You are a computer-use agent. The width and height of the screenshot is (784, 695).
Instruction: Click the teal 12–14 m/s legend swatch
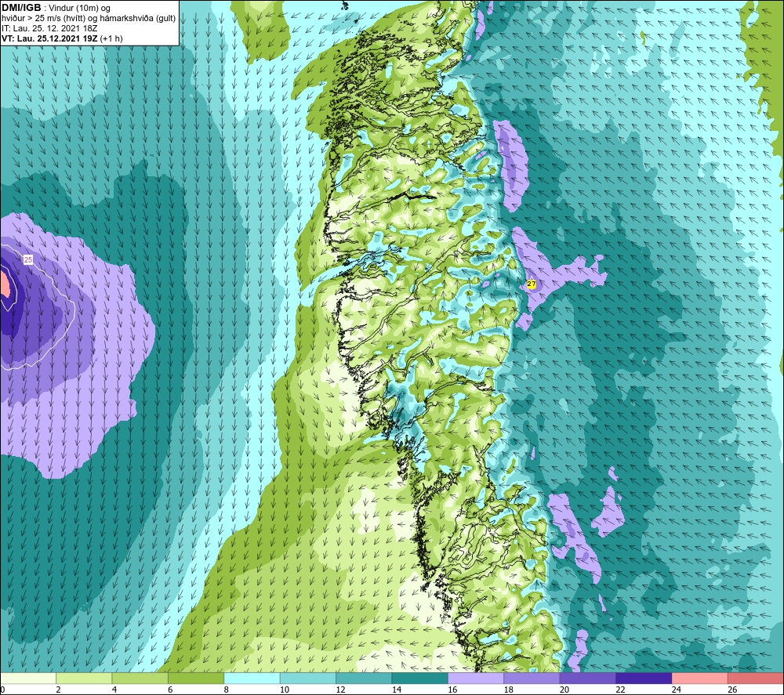(364, 678)
